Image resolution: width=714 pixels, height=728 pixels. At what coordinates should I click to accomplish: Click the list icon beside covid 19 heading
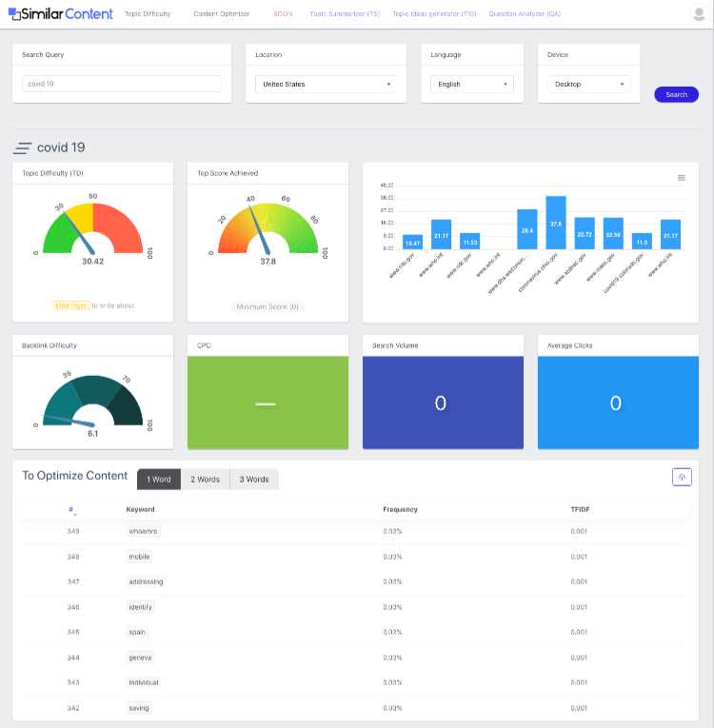22,148
